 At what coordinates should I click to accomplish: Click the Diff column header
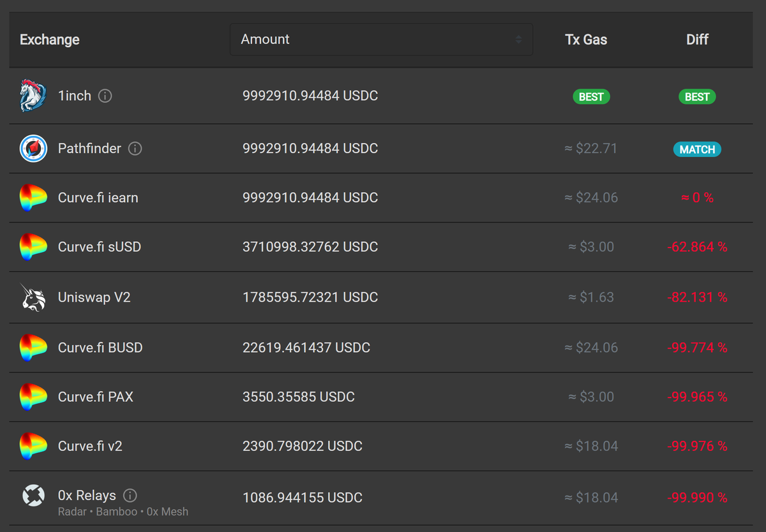[x=697, y=40]
